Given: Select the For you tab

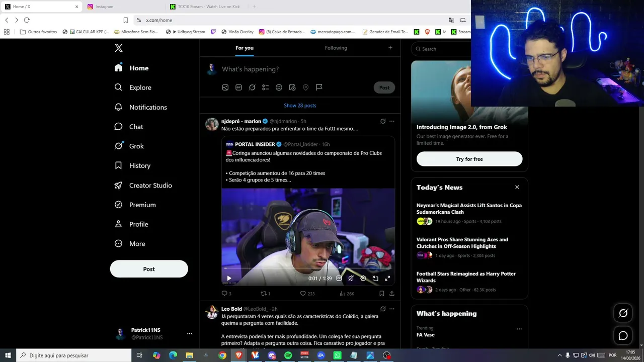Looking at the screenshot, I should click(x=245, y=48).
